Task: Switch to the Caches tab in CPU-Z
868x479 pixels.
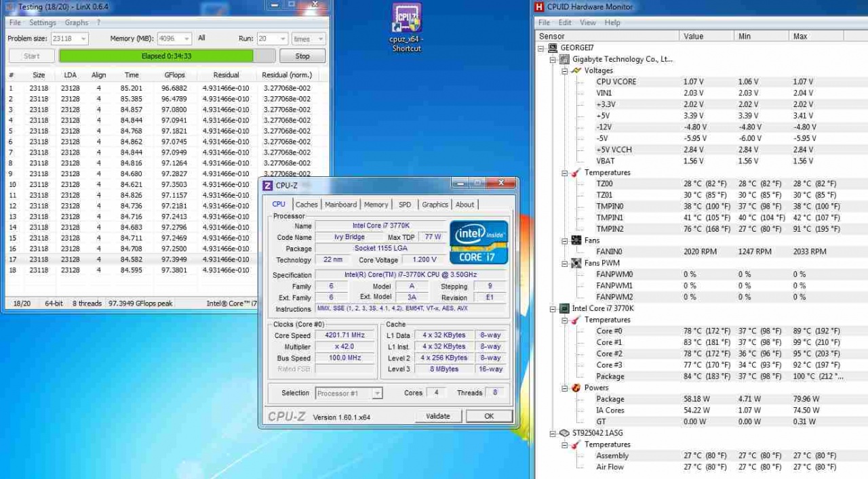Action: tap(307, 205)
